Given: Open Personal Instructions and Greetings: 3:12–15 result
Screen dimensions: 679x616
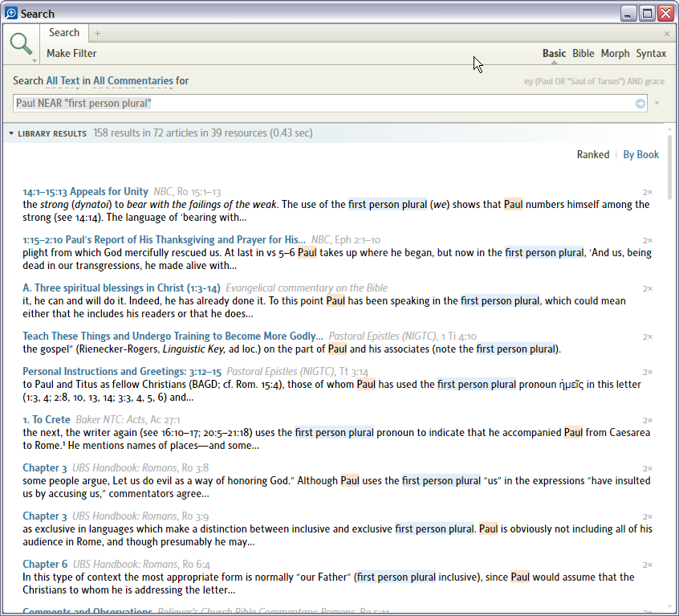Looking at the screenshot, I should (x=122, y=371).
